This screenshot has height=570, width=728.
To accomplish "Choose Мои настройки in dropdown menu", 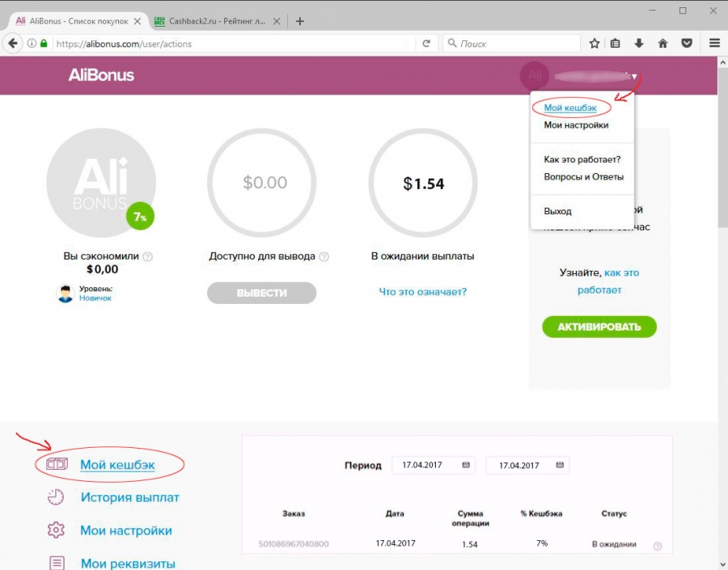I will (x=576, y=125).
